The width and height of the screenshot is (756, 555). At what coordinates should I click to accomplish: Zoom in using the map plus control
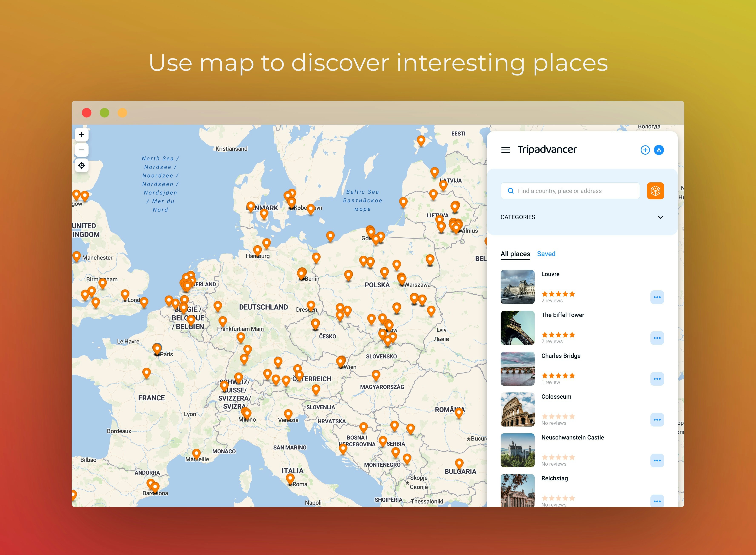[81, 134]
